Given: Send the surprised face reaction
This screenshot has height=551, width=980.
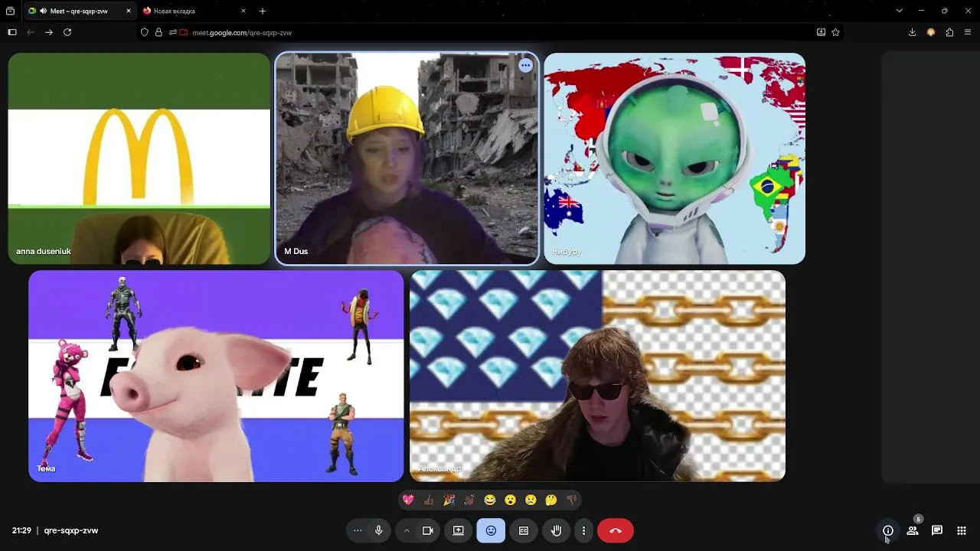Looking at the screenshot, I should 511,500.
